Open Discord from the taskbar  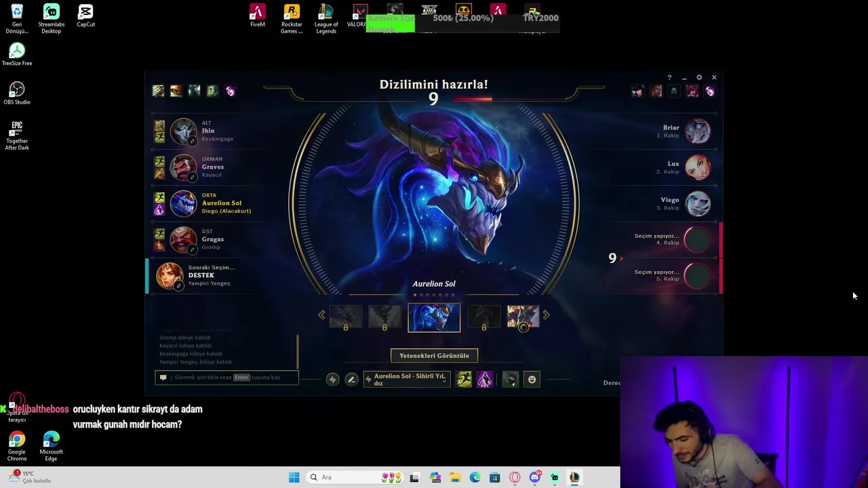coord(534,477)
